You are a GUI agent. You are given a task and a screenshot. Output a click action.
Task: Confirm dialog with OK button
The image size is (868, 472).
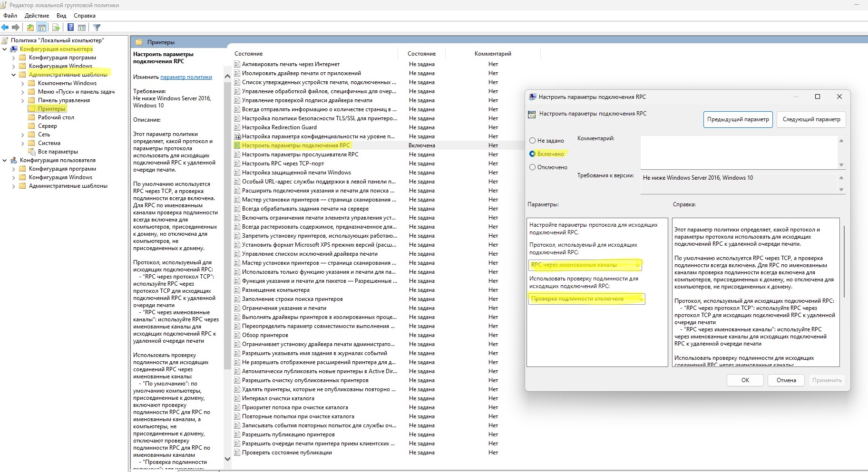tap(745, 380)
